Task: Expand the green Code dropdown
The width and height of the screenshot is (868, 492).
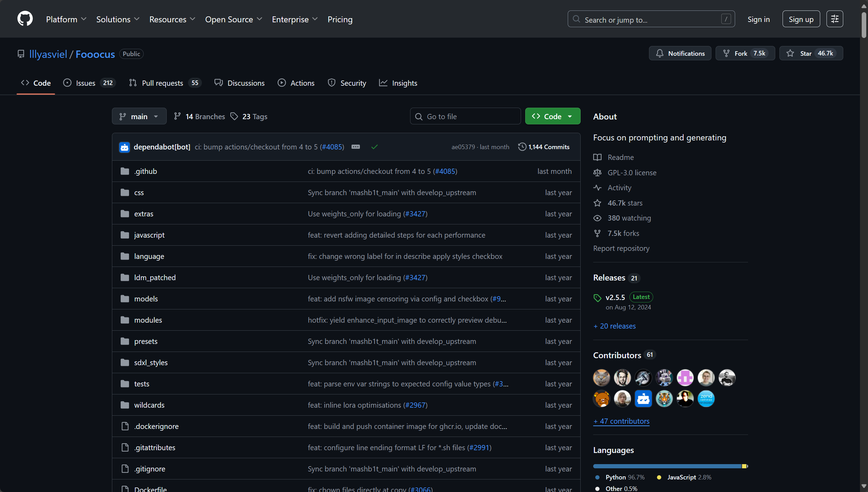Action: coord(552,116)
